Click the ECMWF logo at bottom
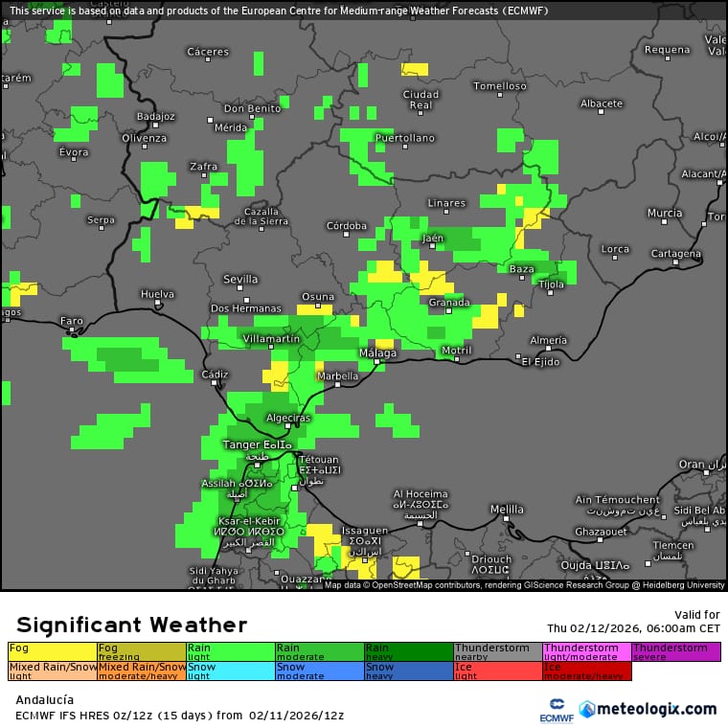The height and width of the screenshot is (728, 728). 551,711
